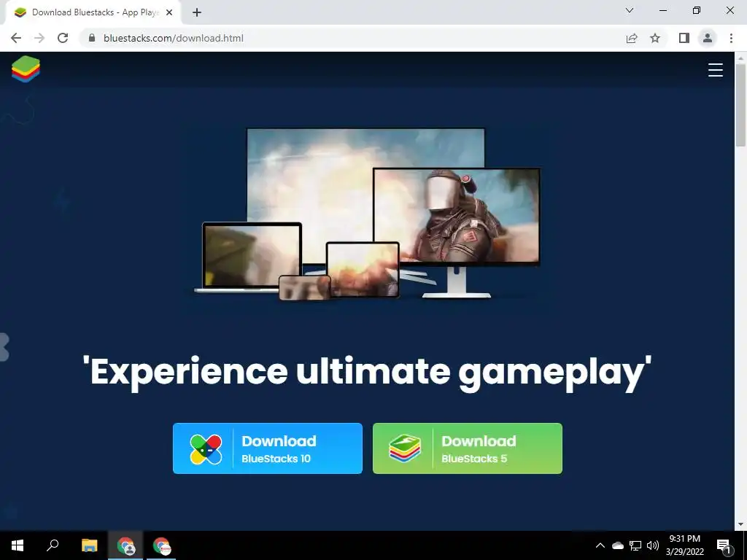This screenshot has width=747, height=560.
Task: Show hidden system tray icons
Action: 600,545
